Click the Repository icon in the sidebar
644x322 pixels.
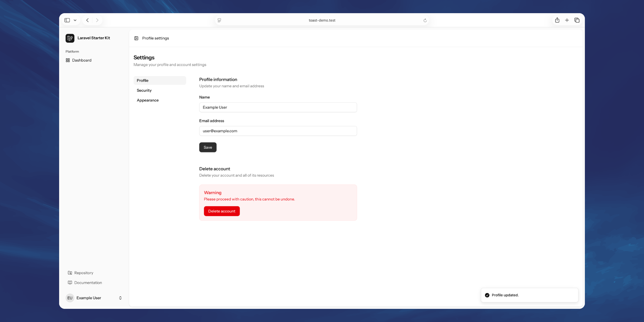tap(70, 273)
